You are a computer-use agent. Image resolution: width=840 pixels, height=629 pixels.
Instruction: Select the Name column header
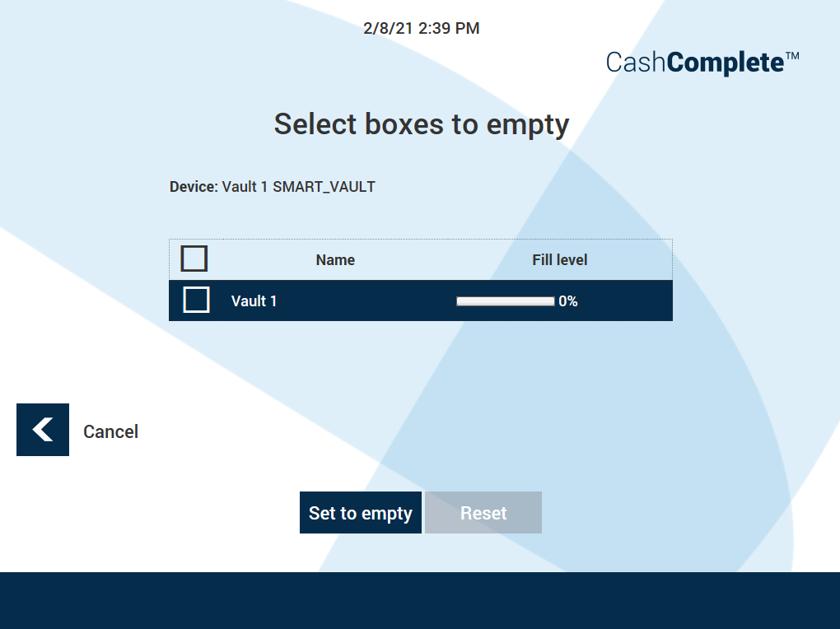(x=335, y=259)
